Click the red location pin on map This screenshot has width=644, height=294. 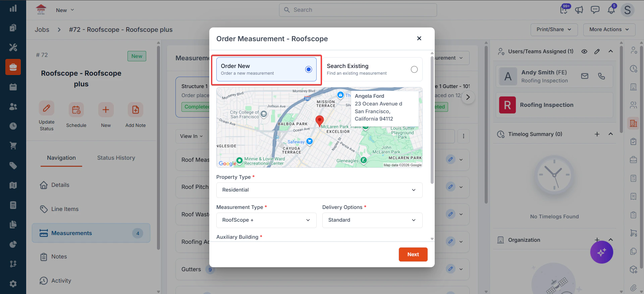[320, 121]
